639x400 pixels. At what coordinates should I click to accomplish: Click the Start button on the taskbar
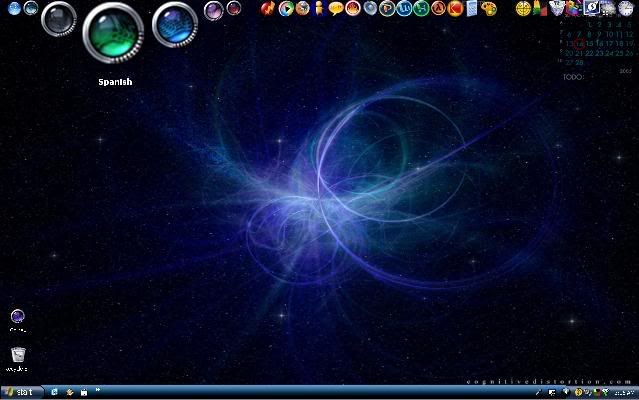point(22,392)
